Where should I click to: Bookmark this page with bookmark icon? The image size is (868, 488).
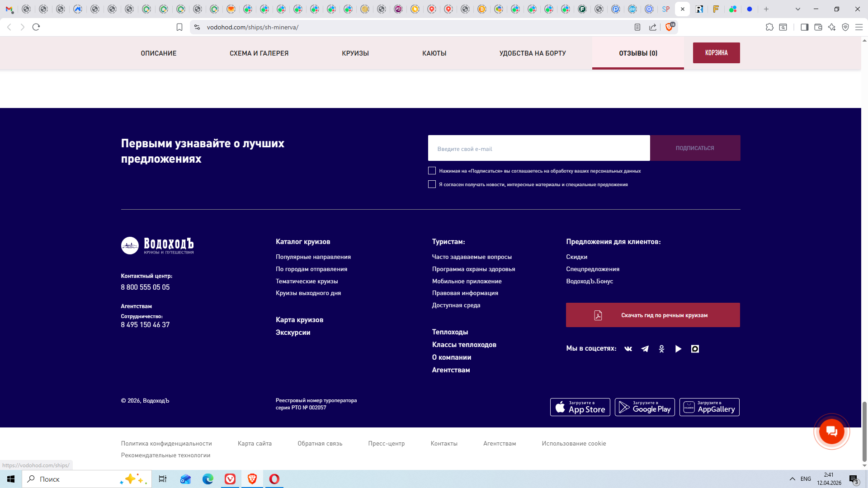(x=179, y=27)
